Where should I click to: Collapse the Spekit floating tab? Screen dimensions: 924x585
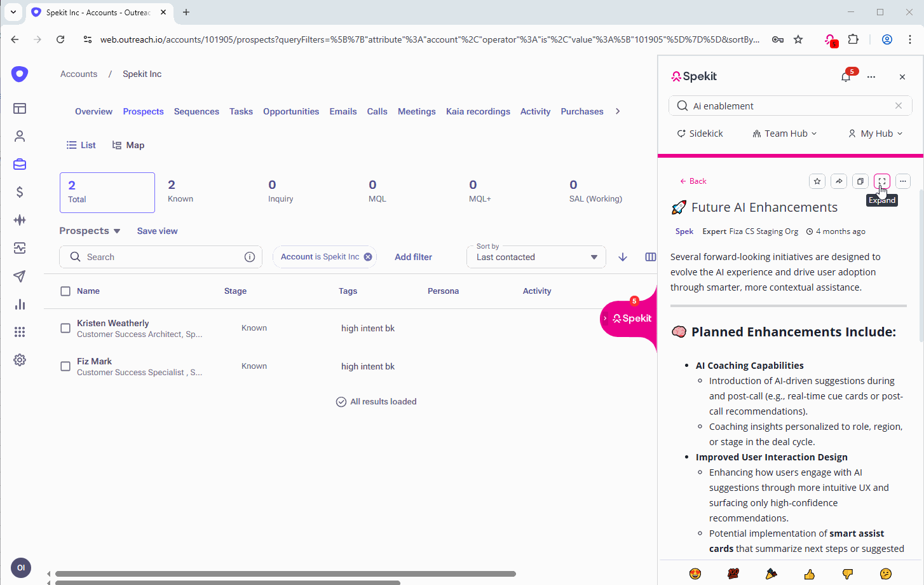pyautogui.click(x=605, y=318)
